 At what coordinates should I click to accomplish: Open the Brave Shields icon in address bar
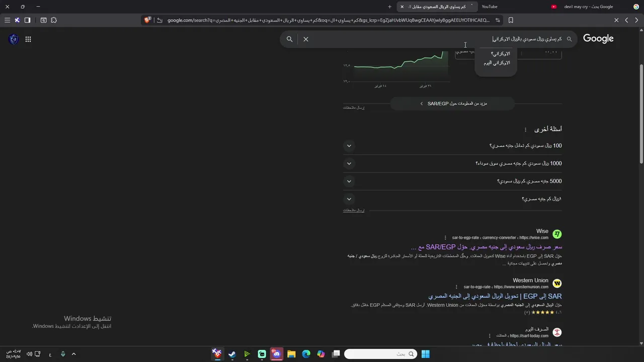(x=147, y=20)
